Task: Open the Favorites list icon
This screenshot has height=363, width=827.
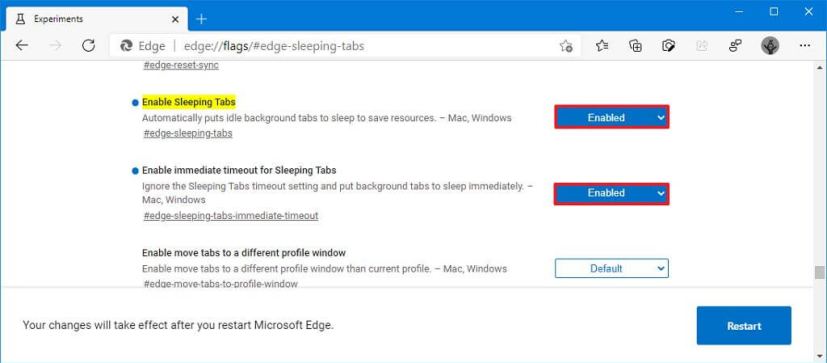Action: (x=602, y=46)
